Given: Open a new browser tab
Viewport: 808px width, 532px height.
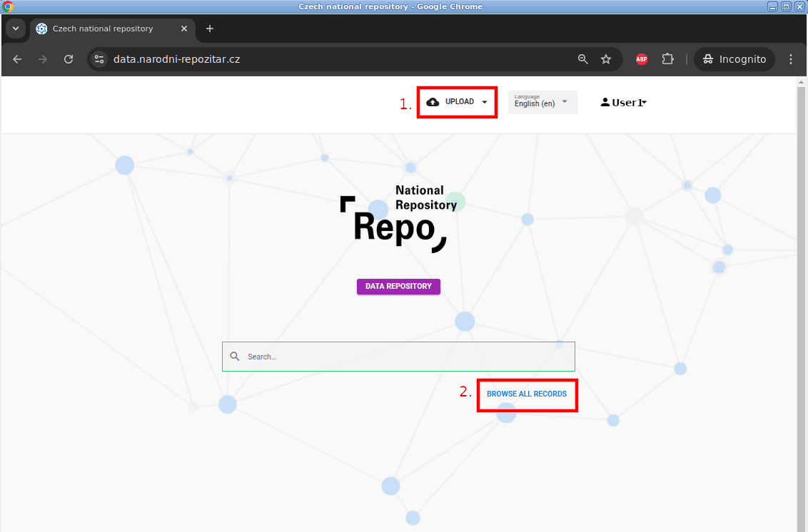Looking at the screenshot, I should (x=210, y=29).
